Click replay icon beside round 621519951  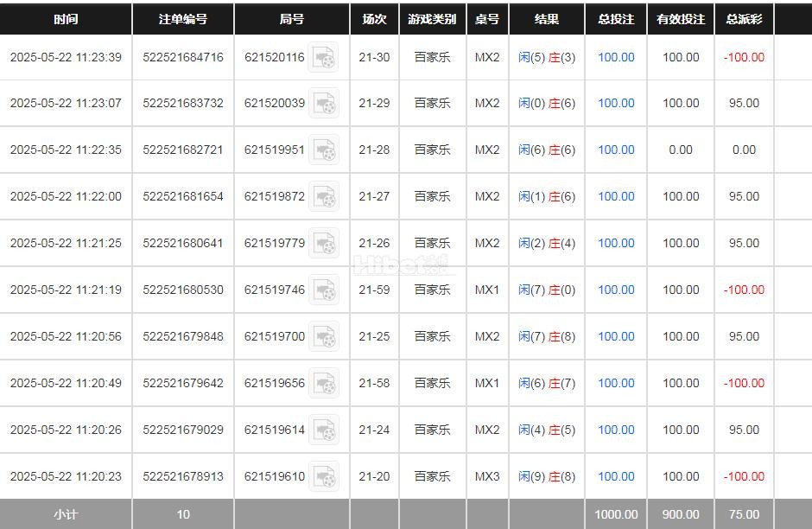click(x=324, y=150)
